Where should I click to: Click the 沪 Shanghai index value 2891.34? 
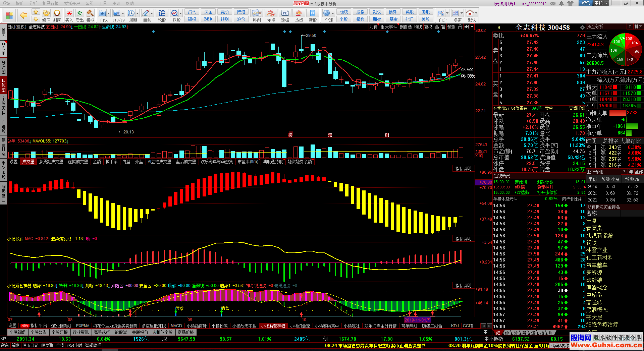[x=25, y=339]
